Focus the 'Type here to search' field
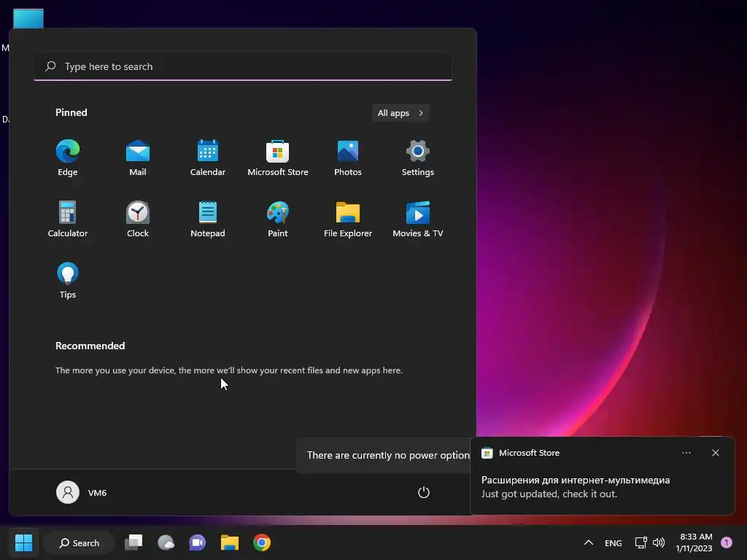 (243, 66)
